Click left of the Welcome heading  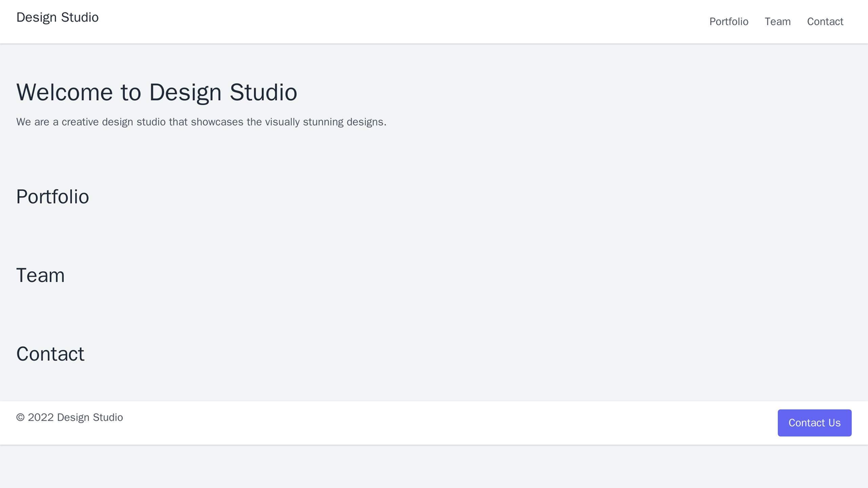coord(9,92)
